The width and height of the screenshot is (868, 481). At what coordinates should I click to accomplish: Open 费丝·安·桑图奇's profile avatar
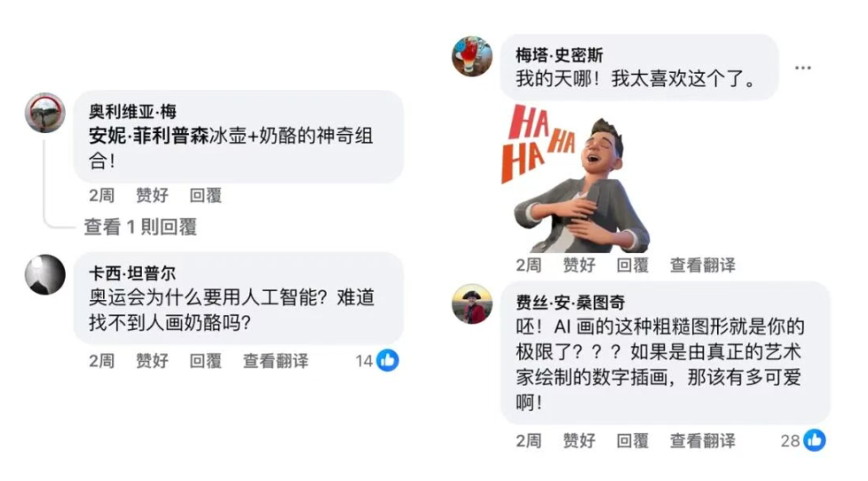point(472,304)
